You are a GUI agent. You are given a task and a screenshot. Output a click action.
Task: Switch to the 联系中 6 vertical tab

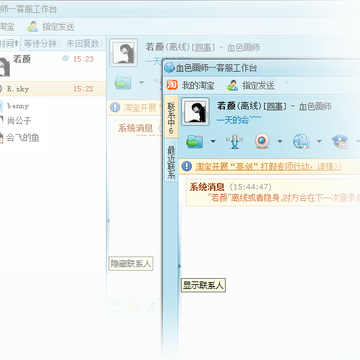[171, 117]
